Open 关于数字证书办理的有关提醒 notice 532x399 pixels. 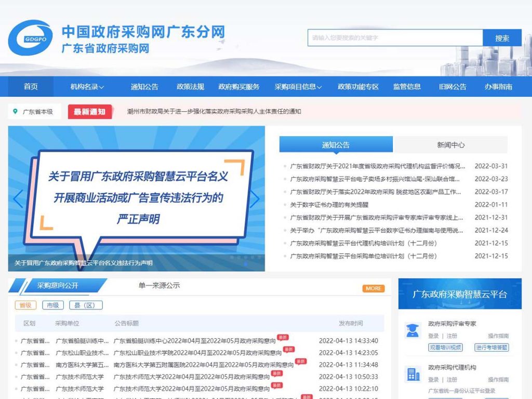point(329,205)
